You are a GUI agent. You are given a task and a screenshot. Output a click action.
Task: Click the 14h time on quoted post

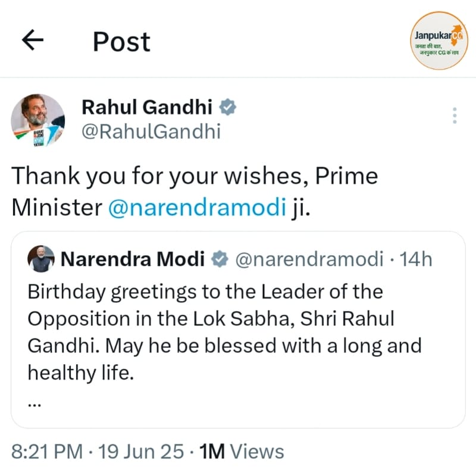coord(416,259)
